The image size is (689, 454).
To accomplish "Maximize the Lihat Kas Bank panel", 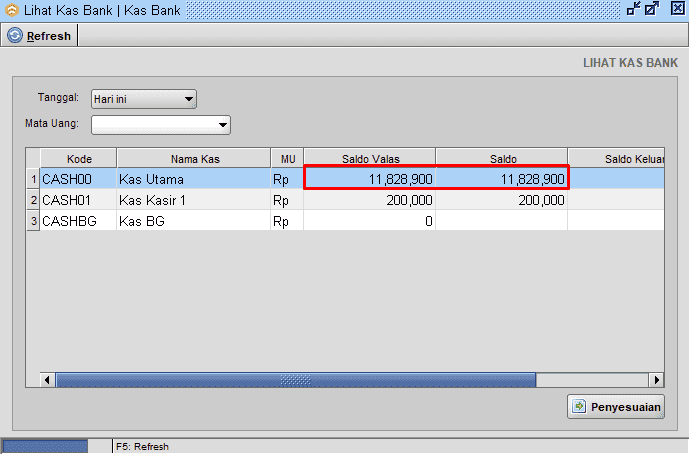I will pyautogui.click(x=653, y=8).
